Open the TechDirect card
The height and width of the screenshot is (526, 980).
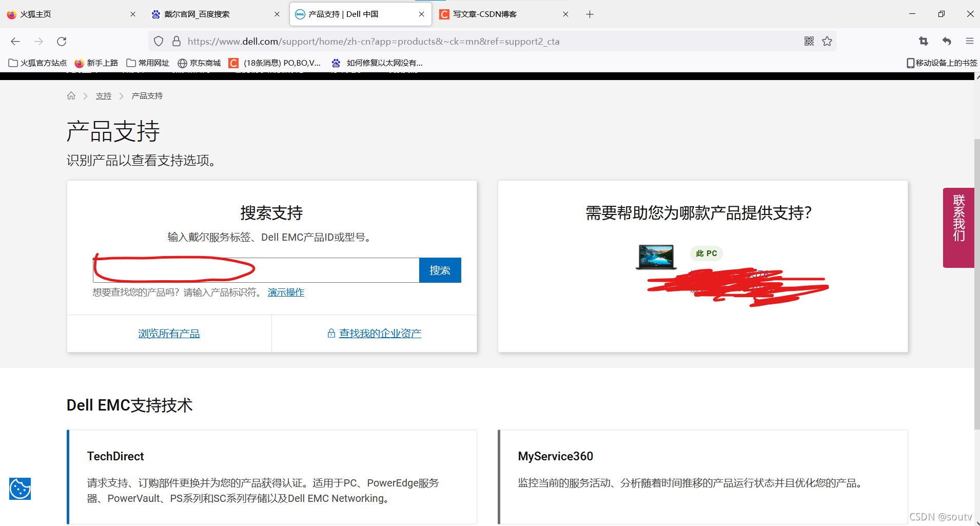click(272, 477)
